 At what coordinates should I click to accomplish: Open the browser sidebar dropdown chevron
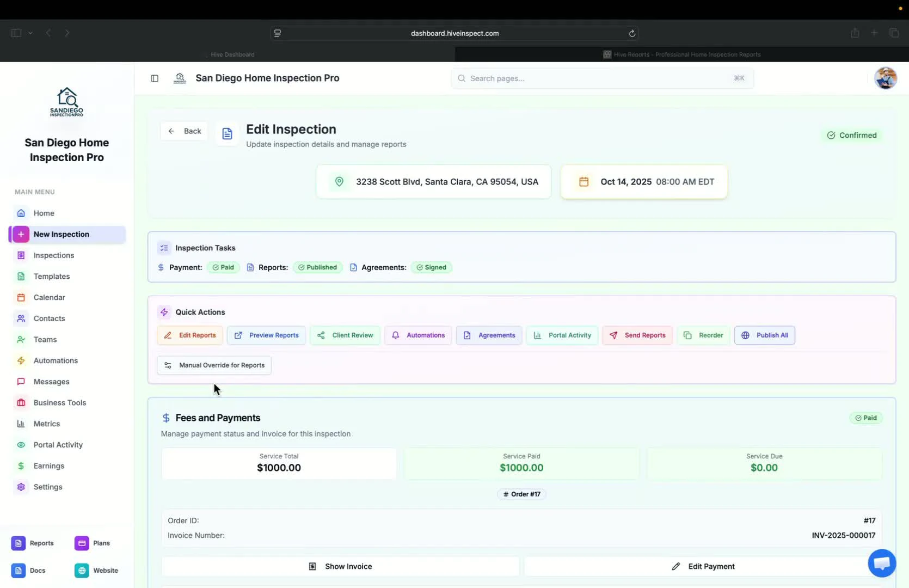30,33
